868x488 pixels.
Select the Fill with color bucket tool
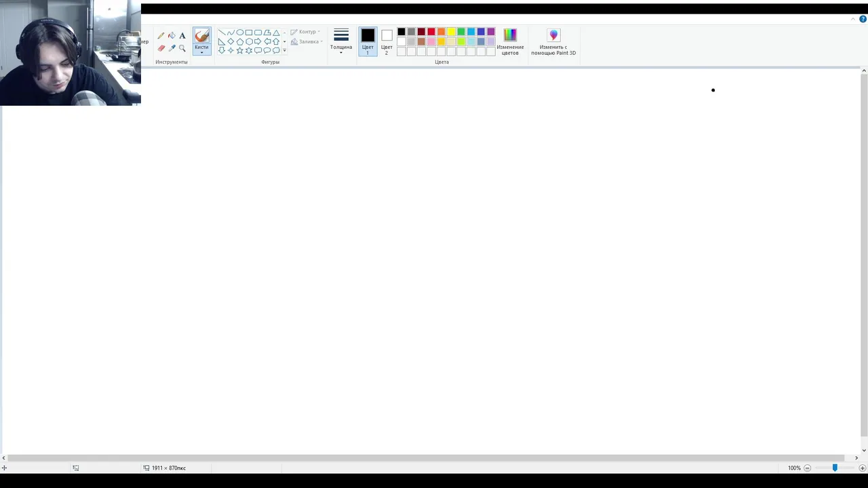coord(172,35)
